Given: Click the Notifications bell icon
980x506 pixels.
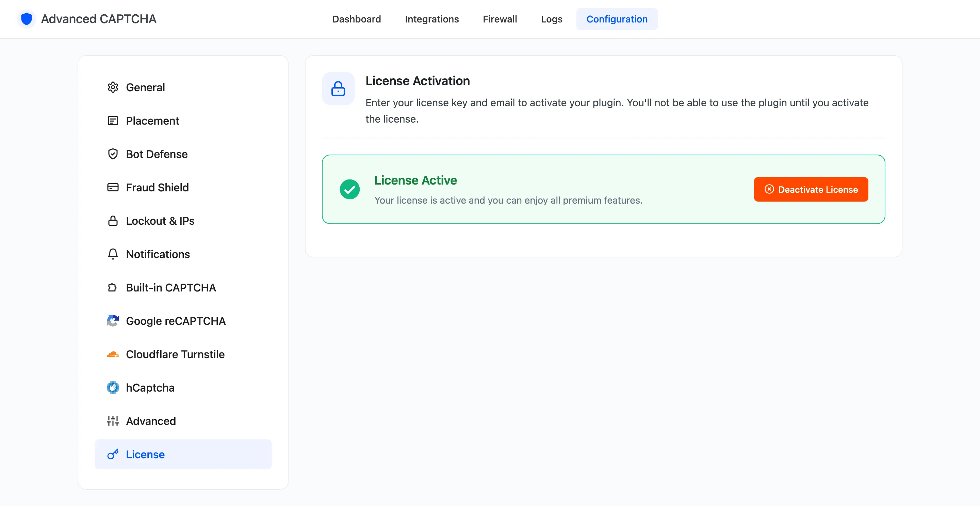Looking at the screenshot, I should [113, 254].
